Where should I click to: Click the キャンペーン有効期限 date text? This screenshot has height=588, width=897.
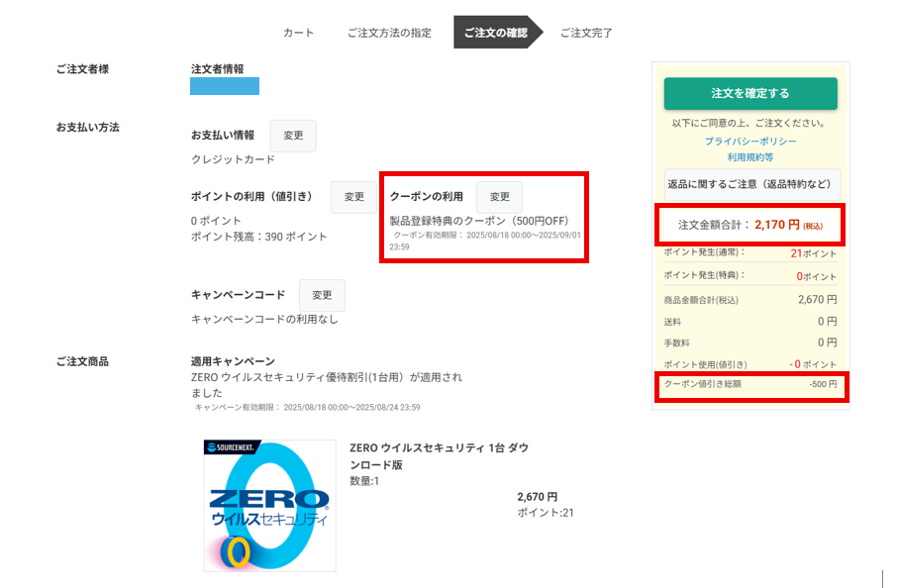pos(308,408)
